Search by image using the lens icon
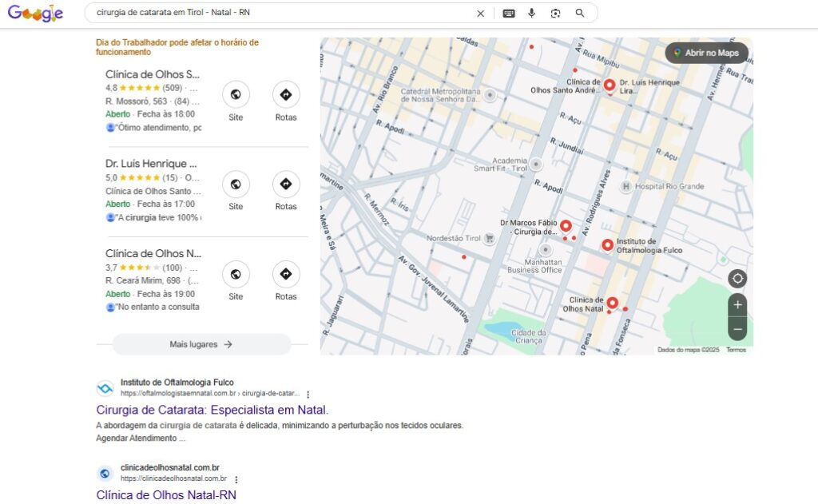818x504 pixels. [556, 14]
